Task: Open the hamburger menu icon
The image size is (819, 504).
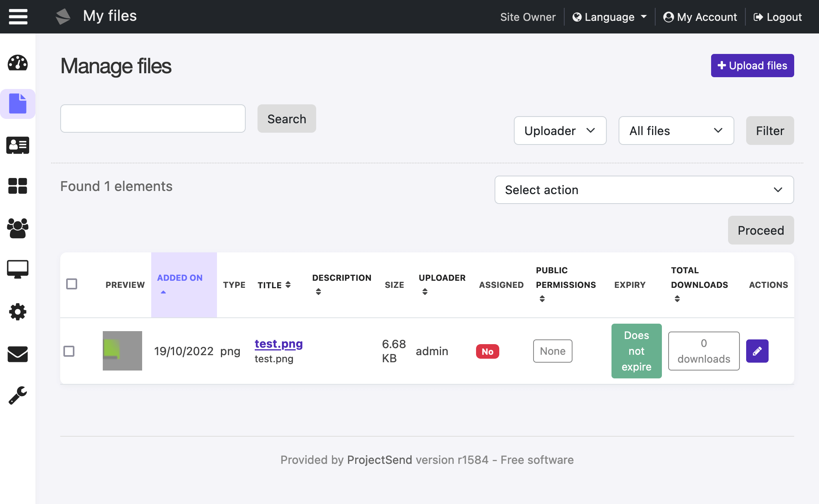Action: pyautogui.click(x=18, y=17)
